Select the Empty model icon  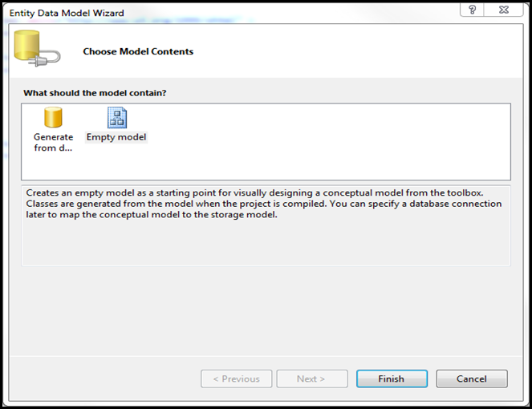coord(116,118)
